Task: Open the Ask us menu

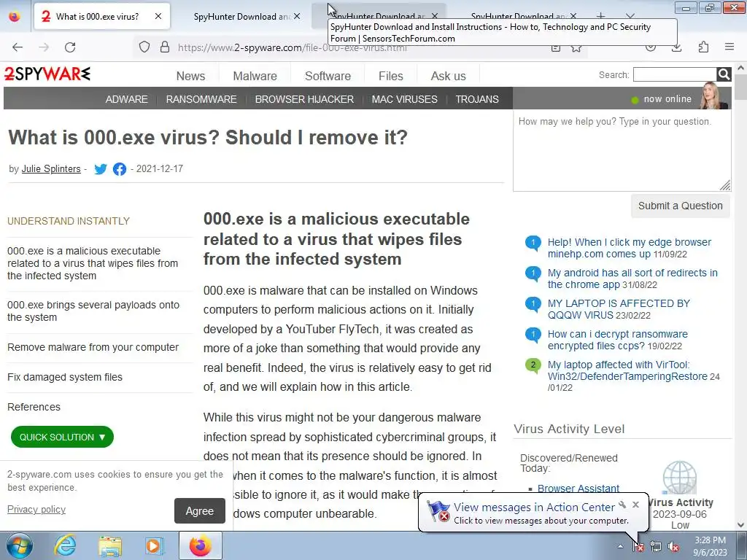Action: (x=449, y=76)
